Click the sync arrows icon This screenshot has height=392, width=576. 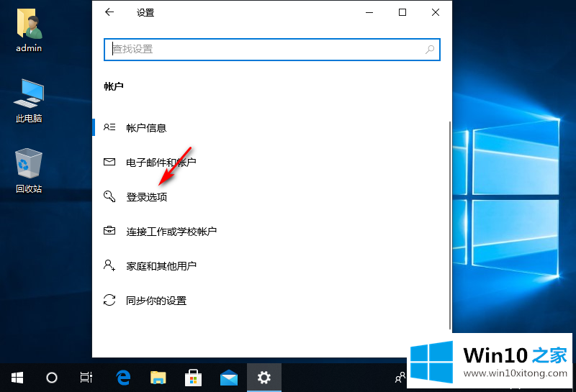pyautogui.click(x=109, y=301)
